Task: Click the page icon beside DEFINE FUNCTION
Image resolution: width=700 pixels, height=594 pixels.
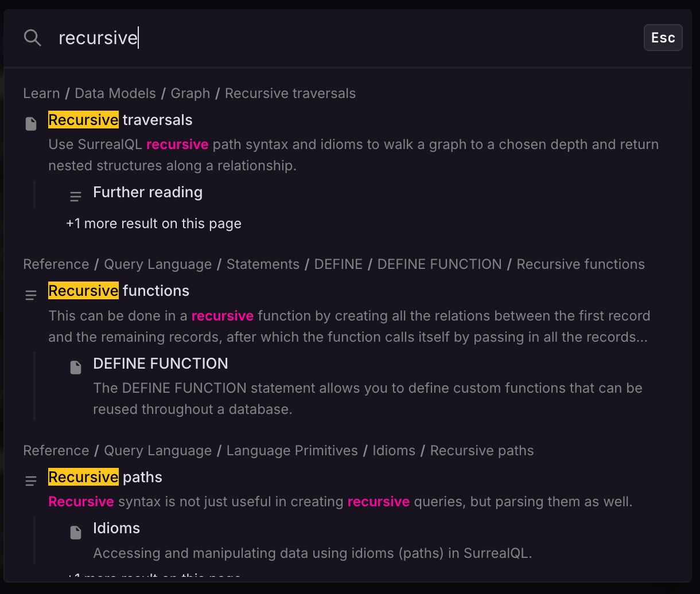Action: [x=75, y=368]
